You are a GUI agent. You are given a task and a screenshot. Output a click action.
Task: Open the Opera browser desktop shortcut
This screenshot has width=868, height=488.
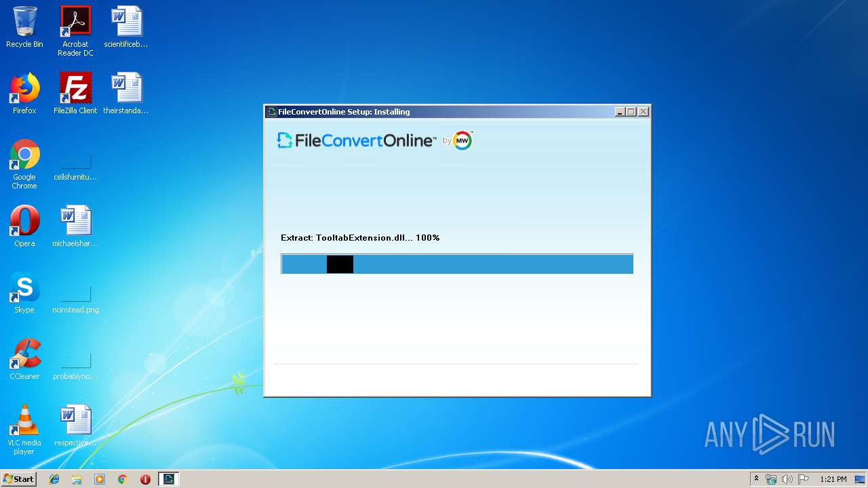[24, 226]
